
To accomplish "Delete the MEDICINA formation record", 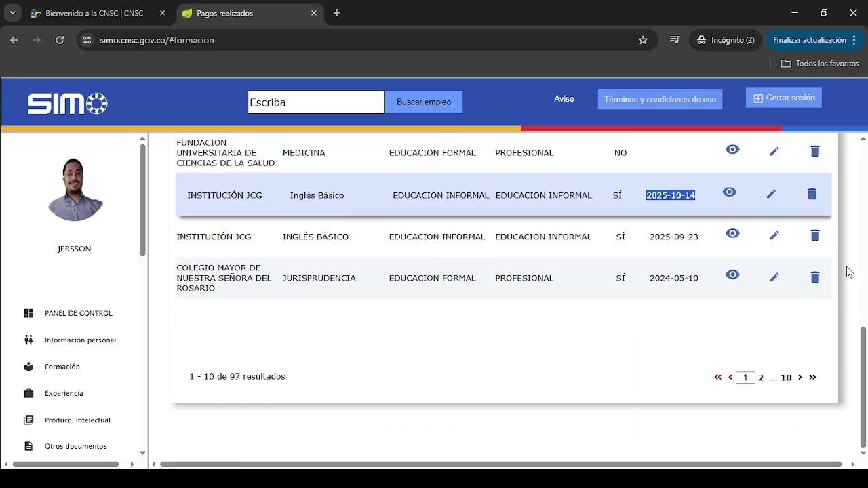I will click(x=815, y=151).
